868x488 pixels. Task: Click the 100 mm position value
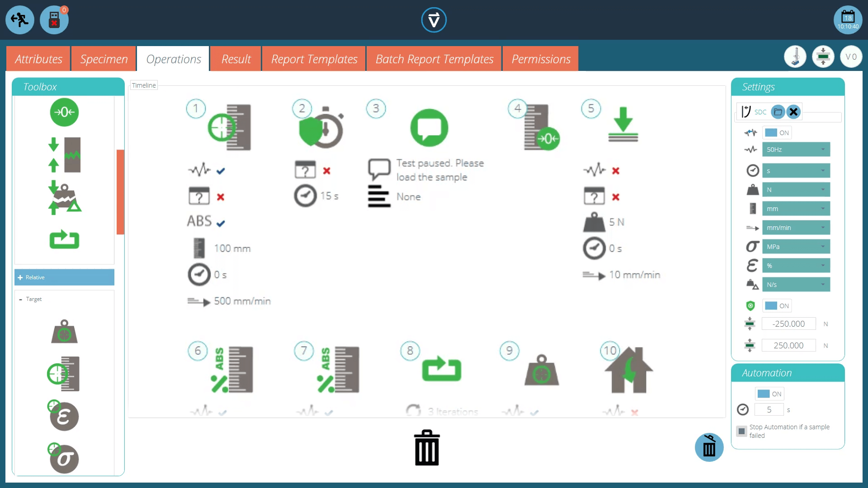click(x=232, y=249)
